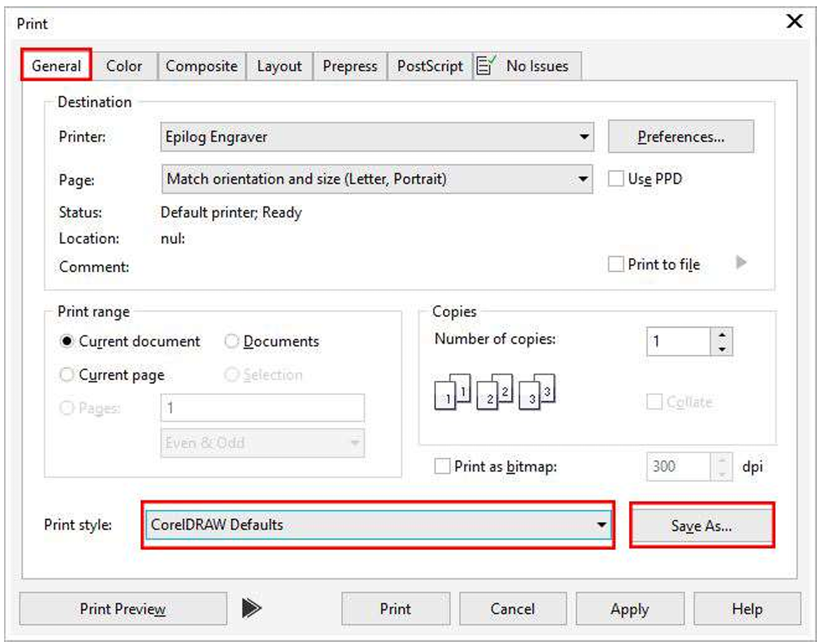Enable Print as bitmap
The image size is (817, 644).
click(443, 467)
